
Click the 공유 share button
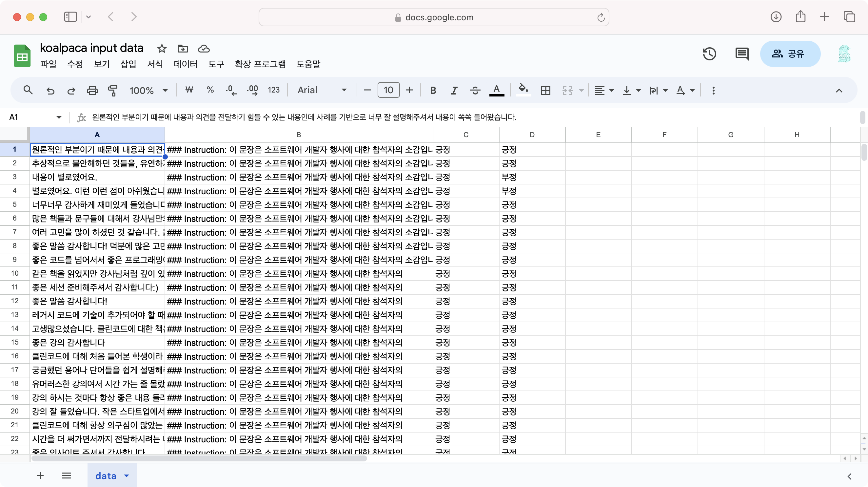[x=790, y=53]
